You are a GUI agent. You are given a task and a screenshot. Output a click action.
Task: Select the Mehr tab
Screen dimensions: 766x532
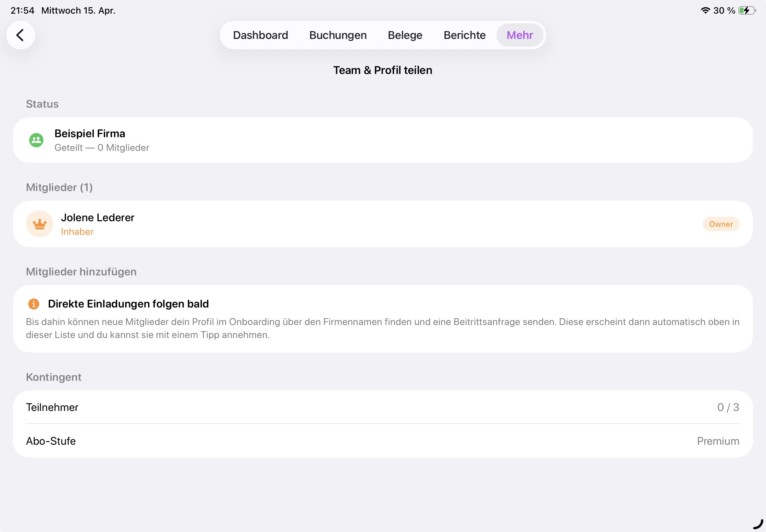tap(520, 35)
